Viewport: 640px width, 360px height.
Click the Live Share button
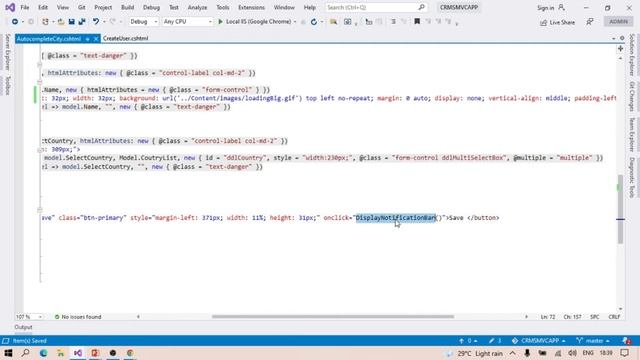pos(558,22)
